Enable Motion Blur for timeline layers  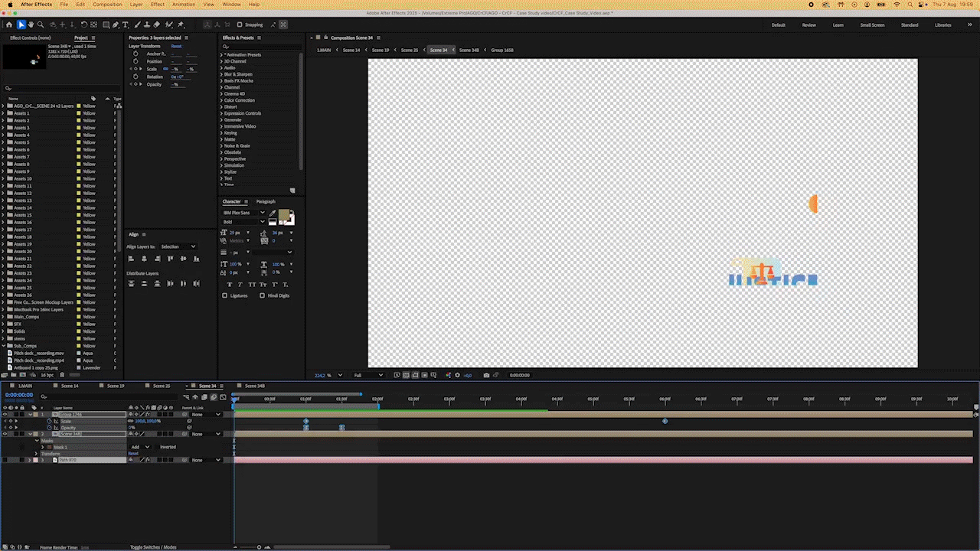pos(214,397)
